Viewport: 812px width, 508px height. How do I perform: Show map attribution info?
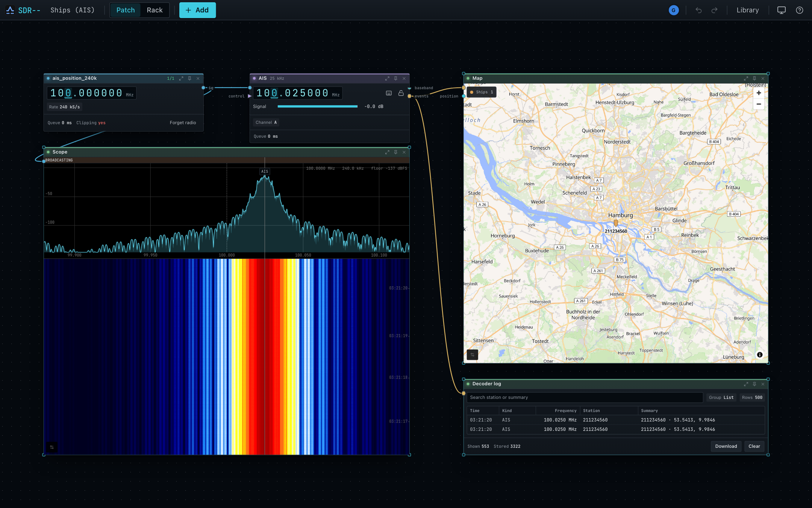pyautogui.click(x=759, y=354)
